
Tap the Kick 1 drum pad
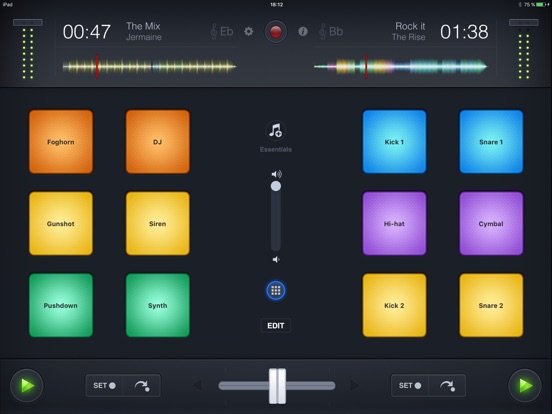coord(394,142)
